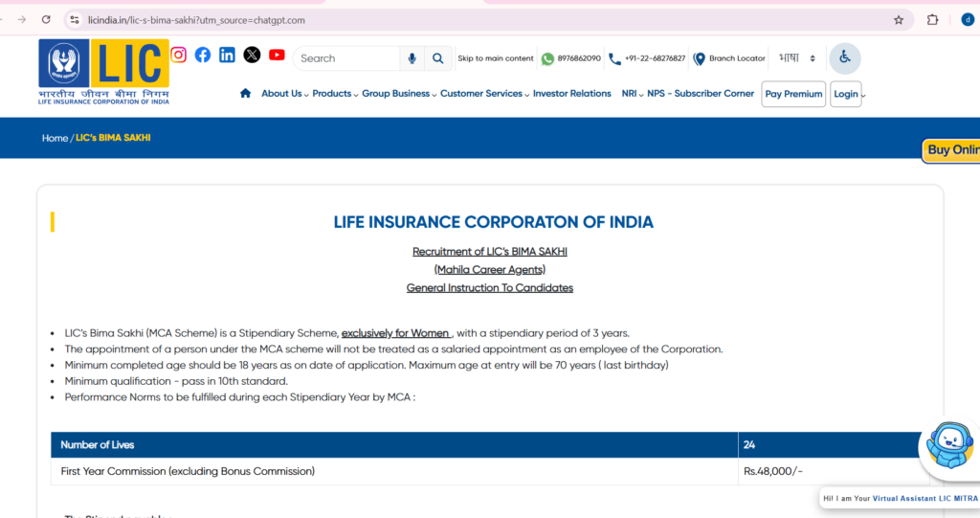Click 'LIFE INSURANCE CORPORATON OF INDIA' title
The image size is (980, 518).
[x=493, y=222]
